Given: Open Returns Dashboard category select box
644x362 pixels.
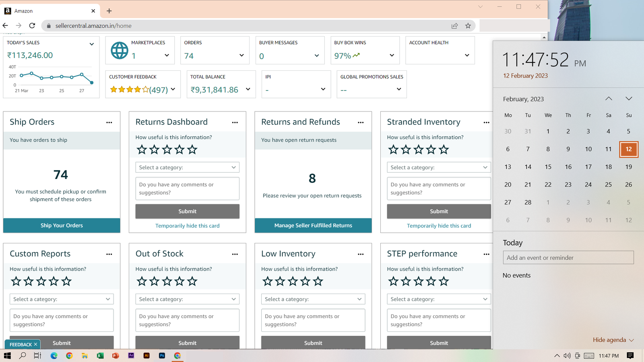Looking at the screenshot, I should coord(187,167).
